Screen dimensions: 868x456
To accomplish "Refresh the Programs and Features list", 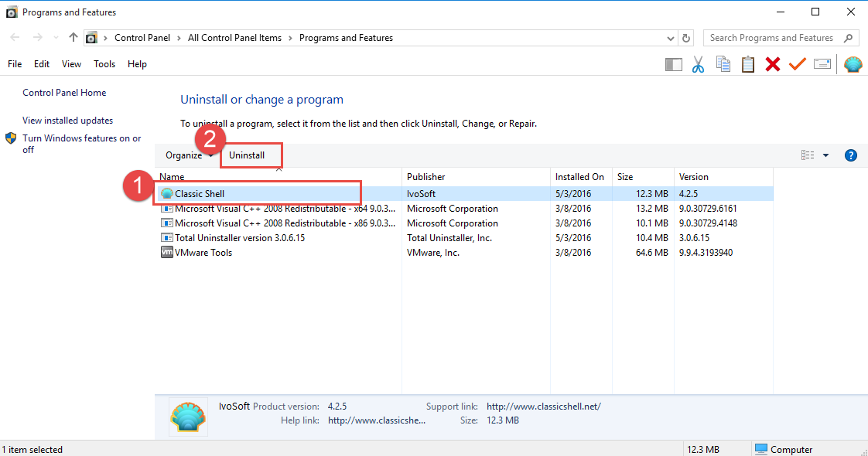I will [686, 38].
